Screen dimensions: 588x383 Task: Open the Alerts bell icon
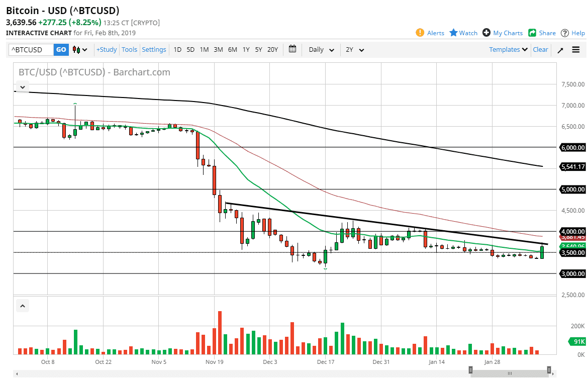click(420, 33)
